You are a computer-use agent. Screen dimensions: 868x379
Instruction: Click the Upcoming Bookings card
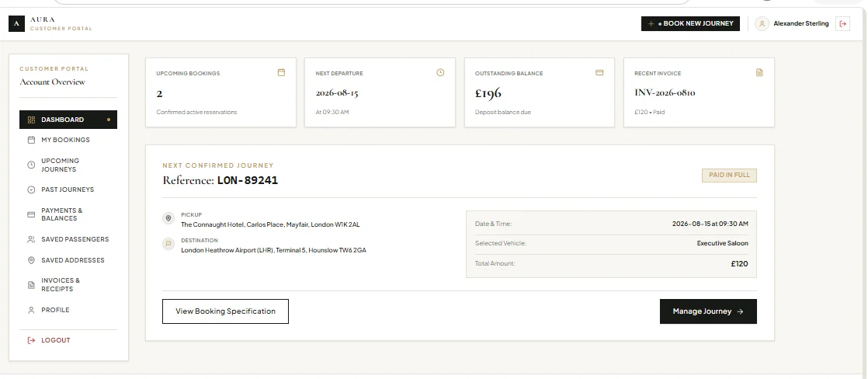pos(220,92)
